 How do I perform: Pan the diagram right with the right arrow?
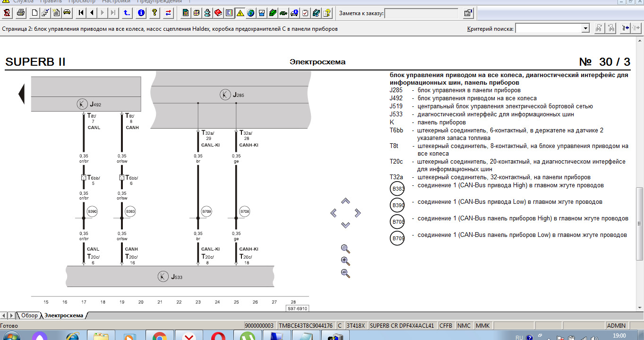pyautogui.click(x=357, y=213)
